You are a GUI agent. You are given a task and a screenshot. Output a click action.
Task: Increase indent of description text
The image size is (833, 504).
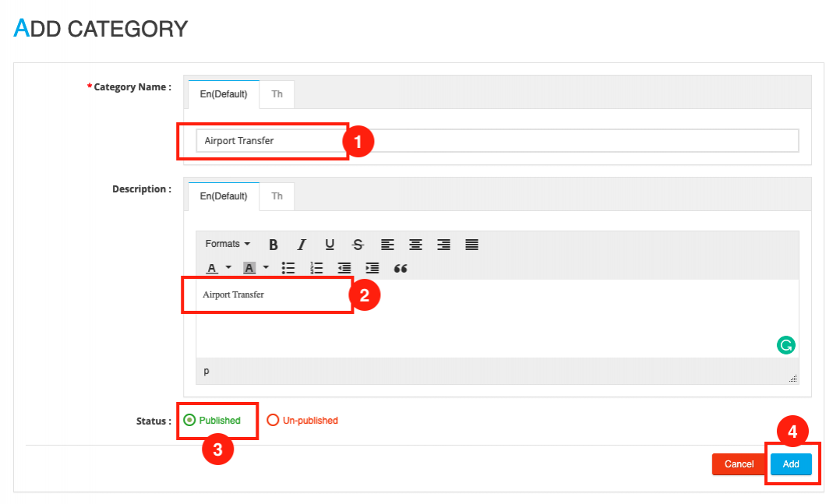tap(372, 268)
